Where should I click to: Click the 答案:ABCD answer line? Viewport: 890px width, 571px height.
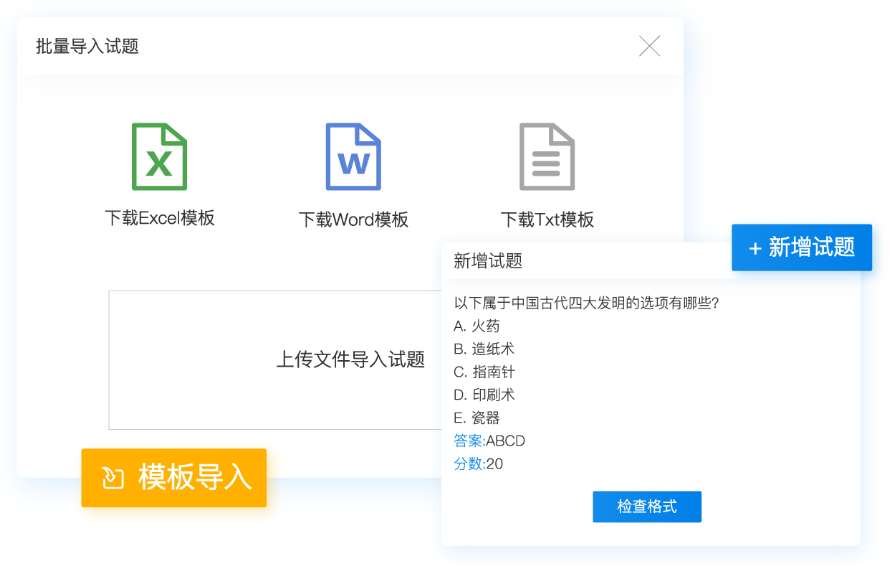coord(489,441)
